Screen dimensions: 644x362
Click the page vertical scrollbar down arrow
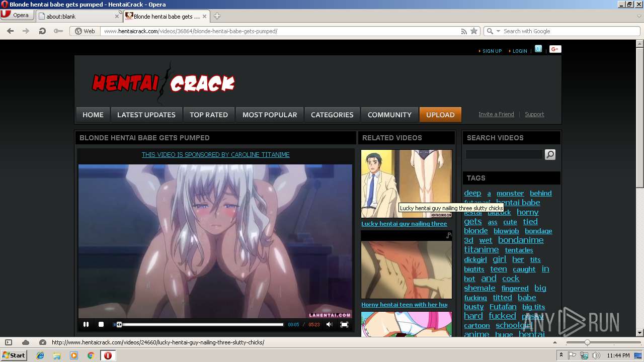coord(640,333)
